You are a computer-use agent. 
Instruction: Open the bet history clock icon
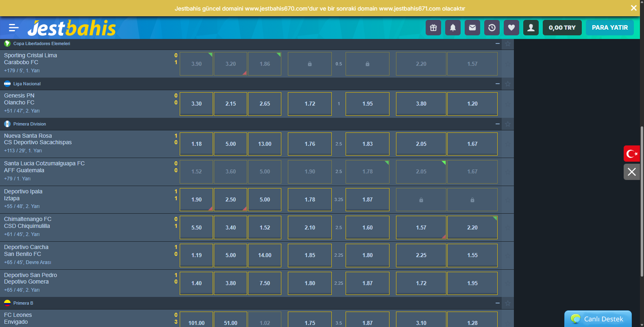492,28
